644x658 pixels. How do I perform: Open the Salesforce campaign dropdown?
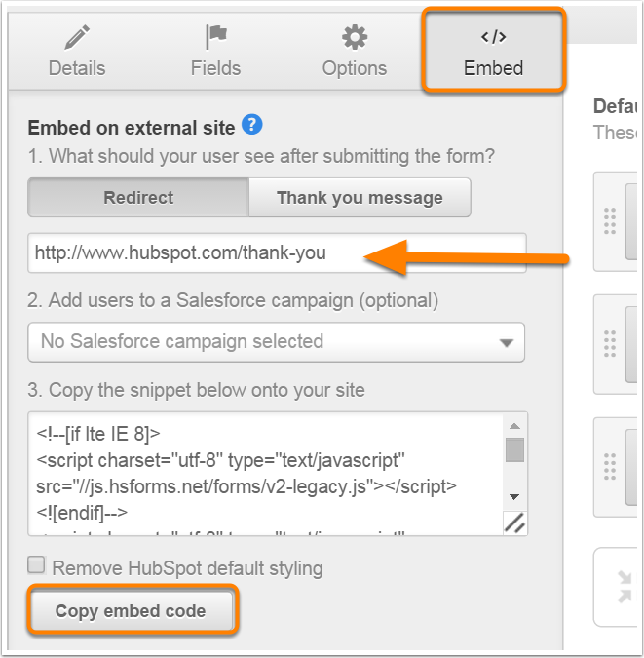click(x=276, y=342)
